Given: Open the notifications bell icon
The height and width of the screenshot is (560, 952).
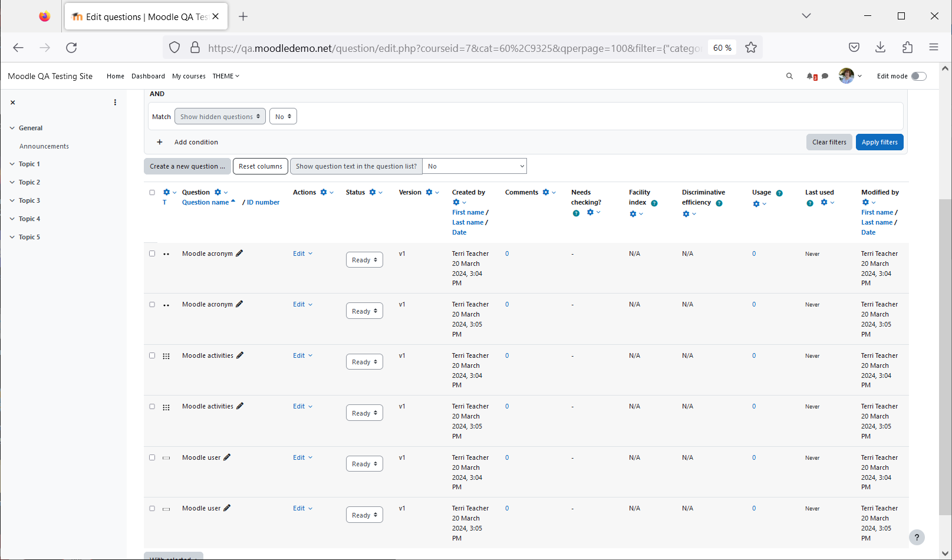Looking at the screenshot, I should tap(811, 76).
